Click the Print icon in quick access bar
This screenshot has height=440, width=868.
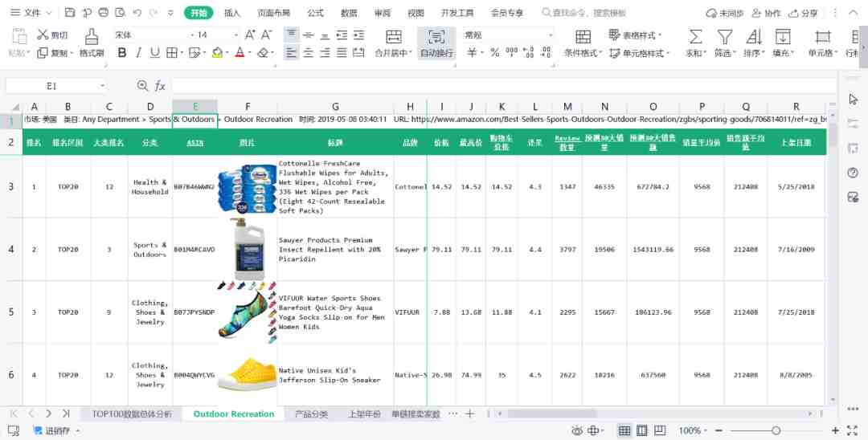pos(104,13)
